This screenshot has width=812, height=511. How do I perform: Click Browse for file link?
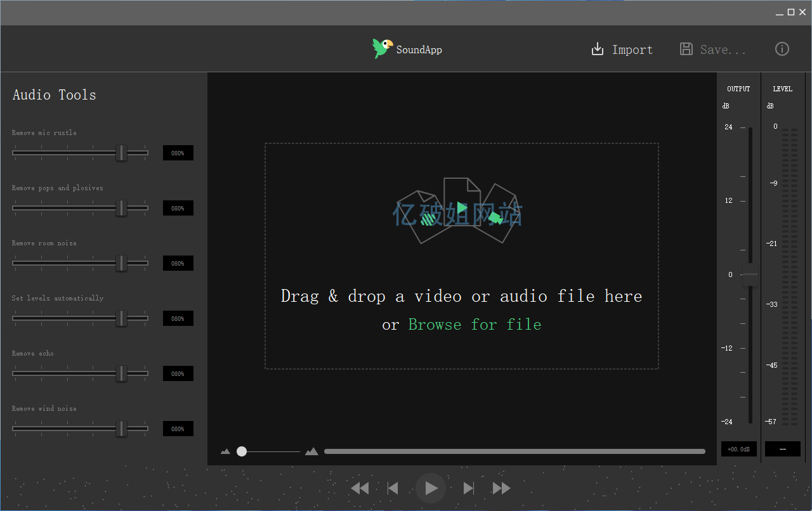pyautogui.click(x=475, y=325)
